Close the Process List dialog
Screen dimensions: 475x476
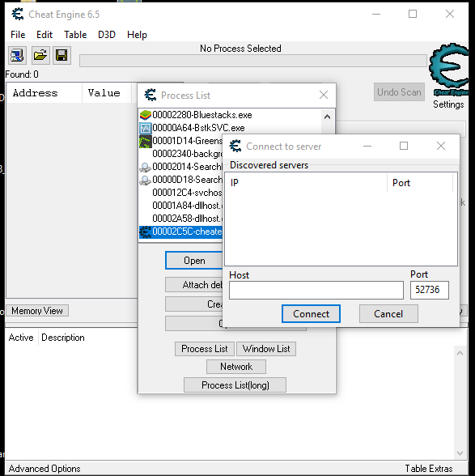(x=324, y=95)
